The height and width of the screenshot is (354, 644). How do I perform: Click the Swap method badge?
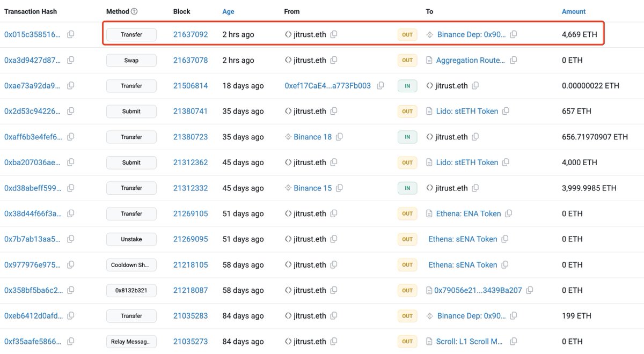pos(131,60)
